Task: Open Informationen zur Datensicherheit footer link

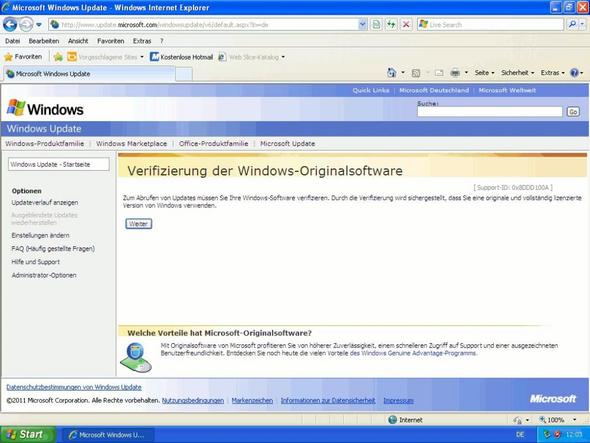Action: pyautogui.click(x=328, y=401)
